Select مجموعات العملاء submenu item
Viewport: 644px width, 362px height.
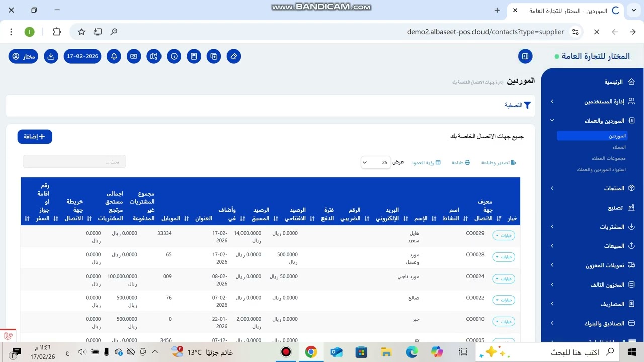tap(609, 158)
